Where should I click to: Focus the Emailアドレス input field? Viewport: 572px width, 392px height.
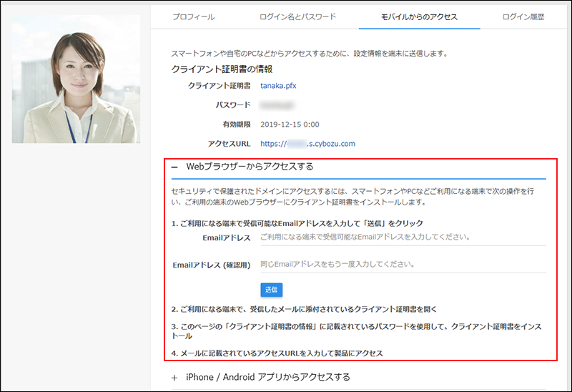tap(403, 237)
